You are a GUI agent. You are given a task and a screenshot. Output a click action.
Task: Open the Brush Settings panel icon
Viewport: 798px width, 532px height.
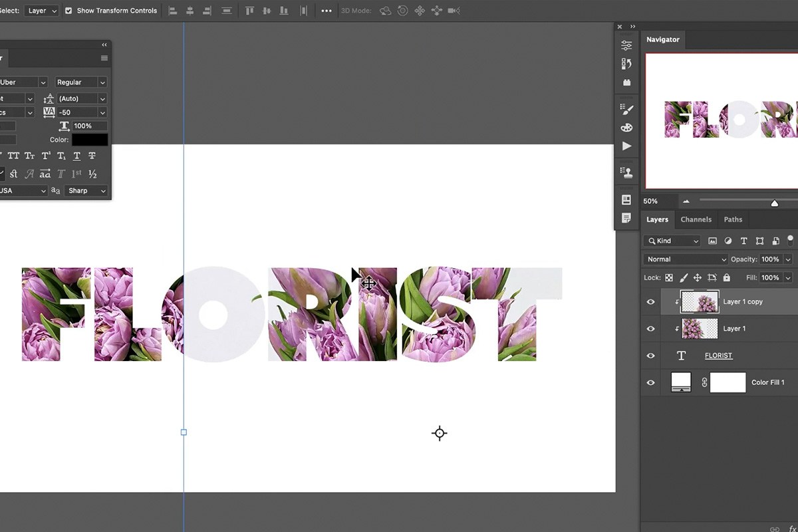[626, 109]
